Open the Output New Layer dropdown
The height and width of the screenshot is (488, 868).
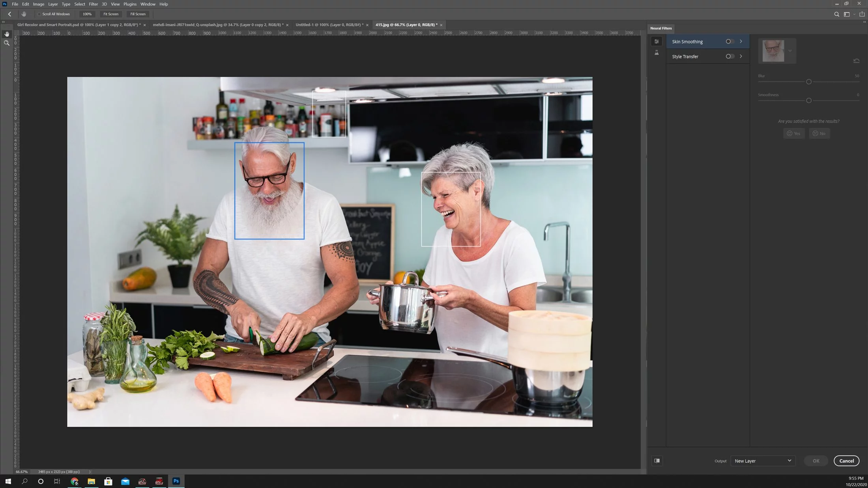coord(763,461)
